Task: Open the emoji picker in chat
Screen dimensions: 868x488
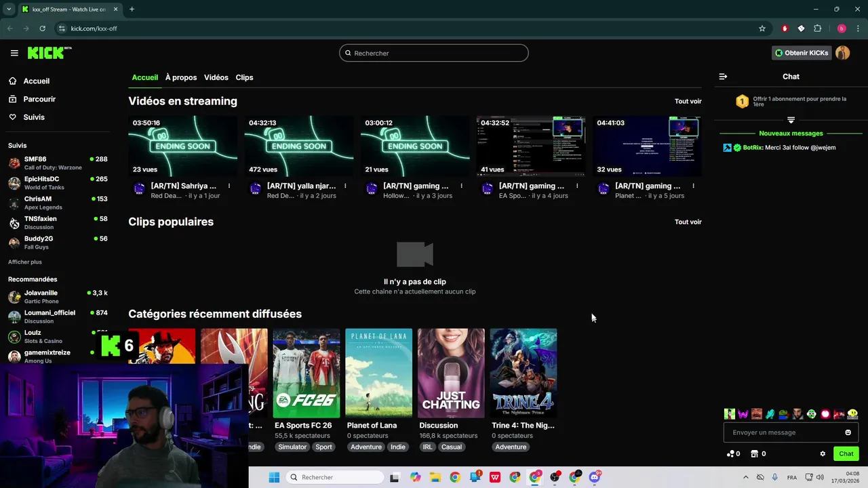Action: 848,432
